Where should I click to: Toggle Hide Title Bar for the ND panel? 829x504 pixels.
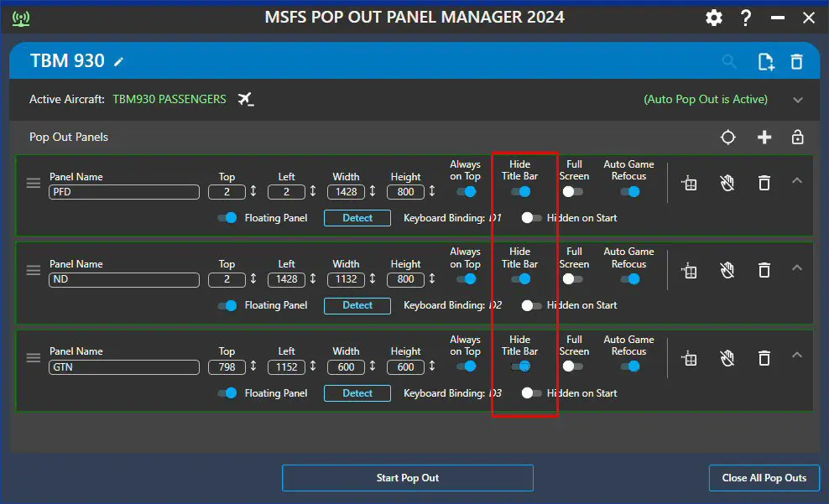point(521,279)
